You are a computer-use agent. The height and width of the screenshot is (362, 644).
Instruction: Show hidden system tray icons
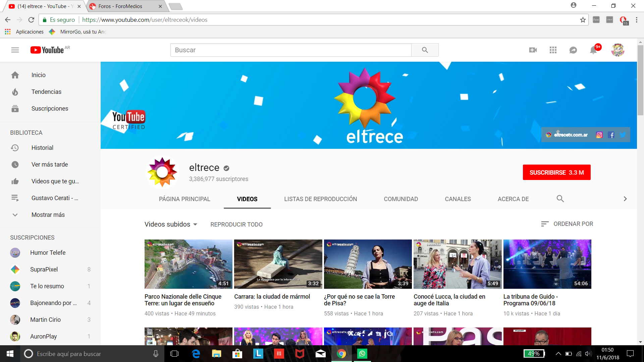click(558, 354)
